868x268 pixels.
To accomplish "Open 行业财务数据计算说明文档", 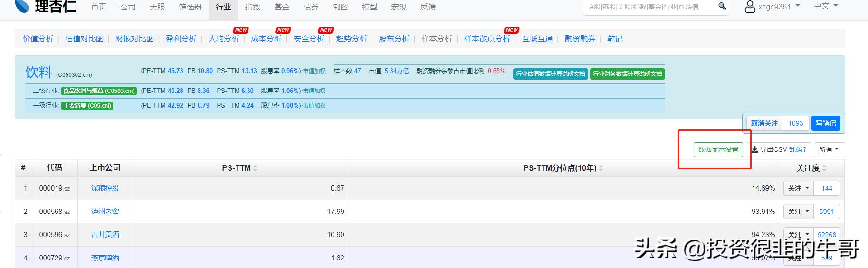I will 627,74.
